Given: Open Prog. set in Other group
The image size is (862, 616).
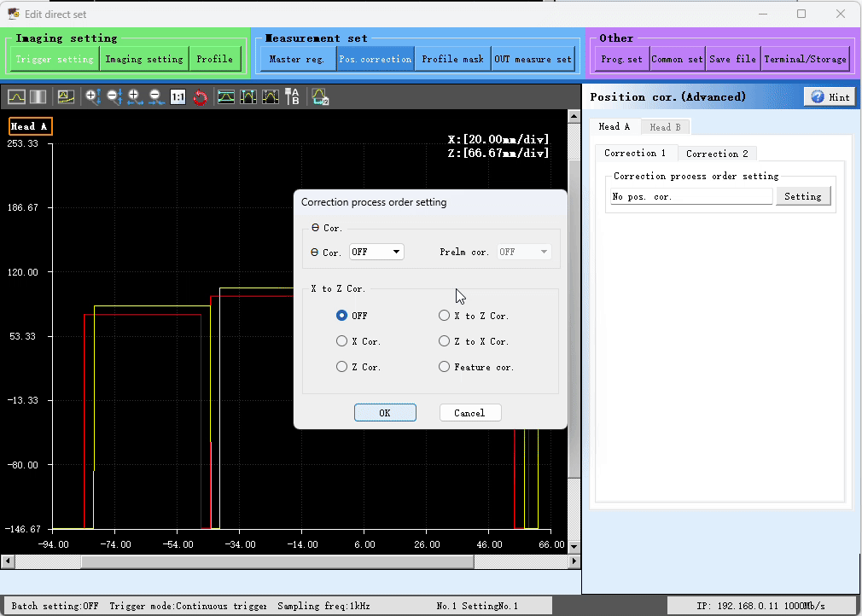Looking at the screenshot, I should click(x=622, y=59).
